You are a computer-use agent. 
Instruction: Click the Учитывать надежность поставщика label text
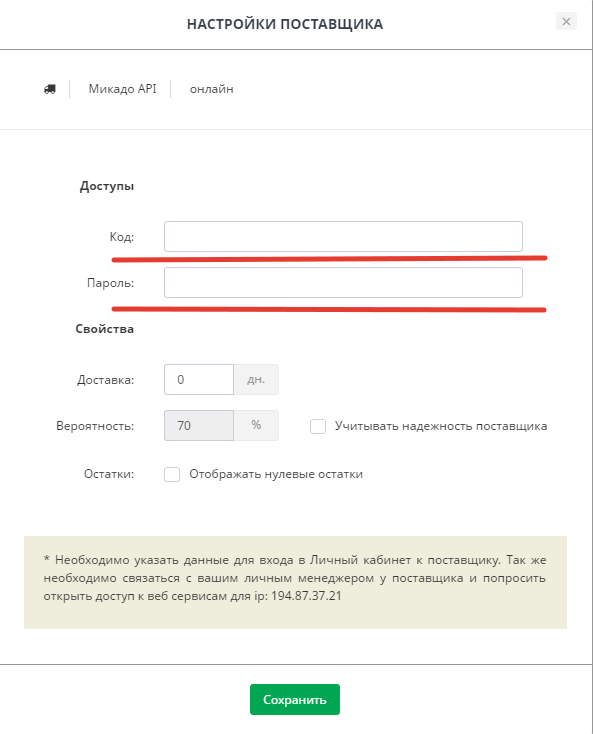(441, 426)
